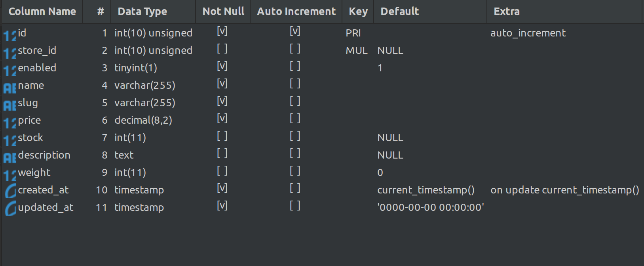Image resolution: width=644 pixels, height=266 pixels.
Task: Click the Column Name column header
Action: coord(42,11)
